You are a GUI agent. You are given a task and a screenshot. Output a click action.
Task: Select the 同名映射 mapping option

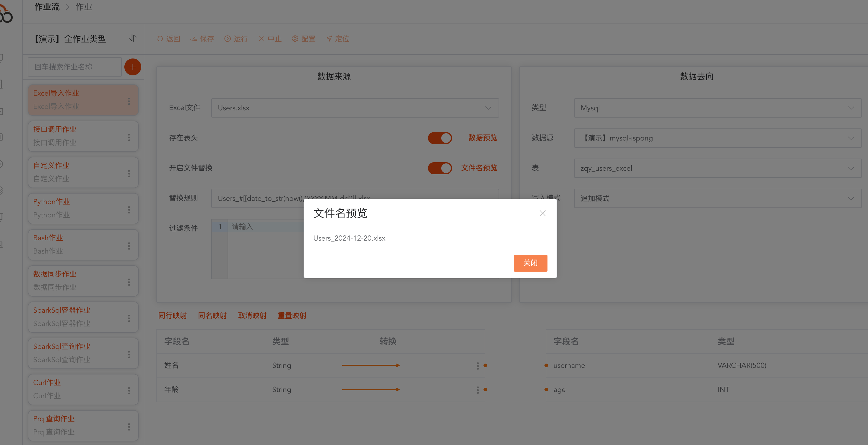(x=212, y=316)
